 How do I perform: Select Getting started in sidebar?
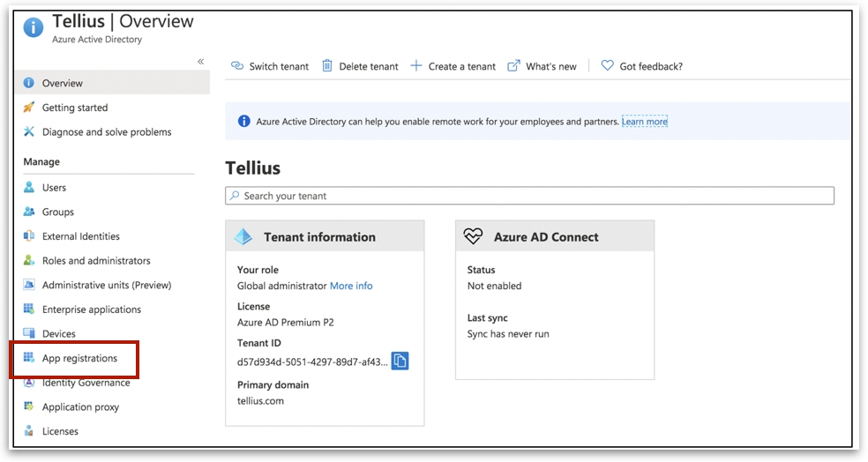click(75, 108)
